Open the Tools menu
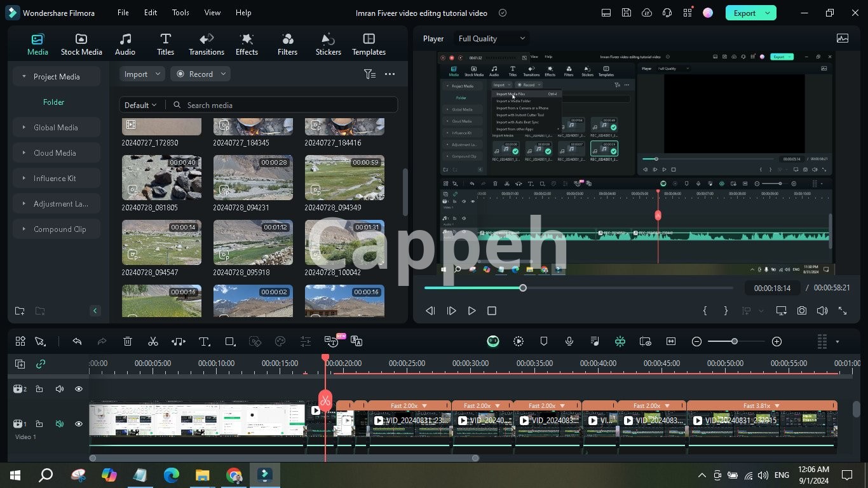The height and width of the screenshot is (488, 868). coord(180,13)
